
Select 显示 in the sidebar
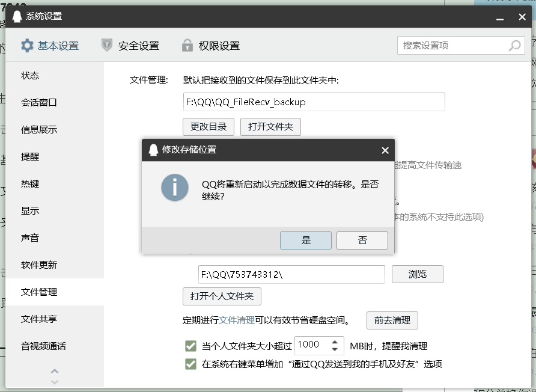pos(55,210)
